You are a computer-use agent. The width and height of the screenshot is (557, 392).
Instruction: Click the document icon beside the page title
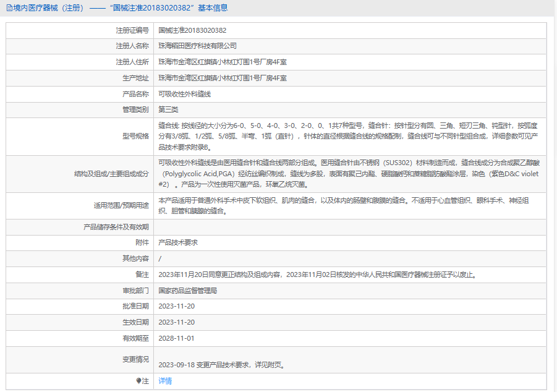[9, 8]
